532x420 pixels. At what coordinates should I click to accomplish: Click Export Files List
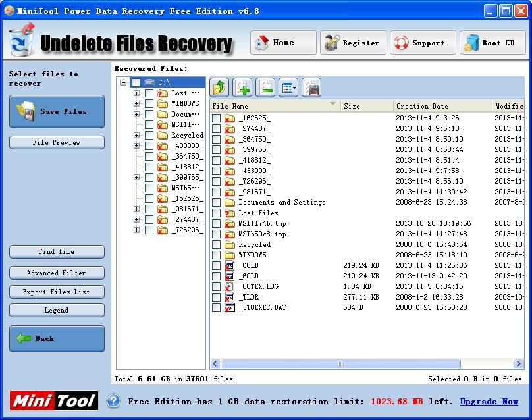coord(57,292)
